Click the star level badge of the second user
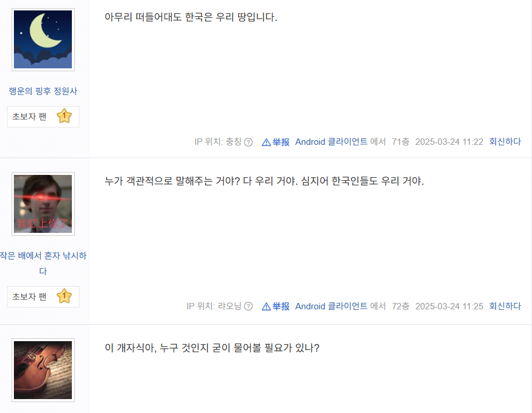532x413 pixels. click(64, 297)
